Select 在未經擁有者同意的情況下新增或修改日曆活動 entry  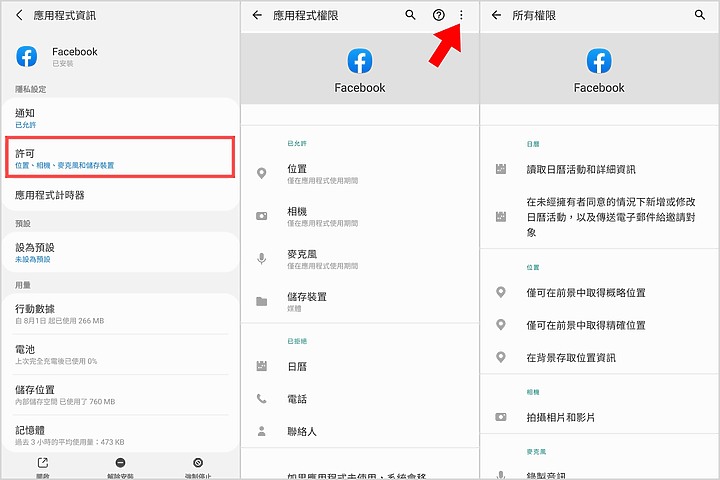tap(599, 217)
